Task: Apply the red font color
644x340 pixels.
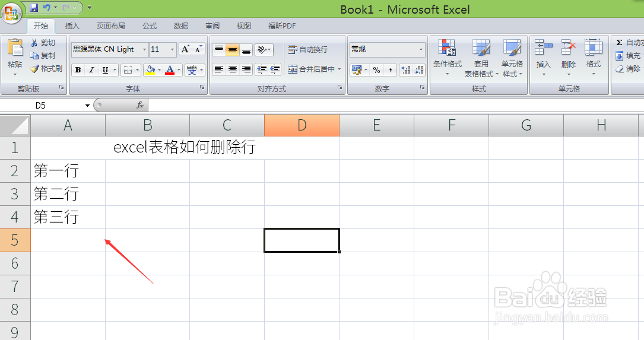Action: (x=170, y=70)
